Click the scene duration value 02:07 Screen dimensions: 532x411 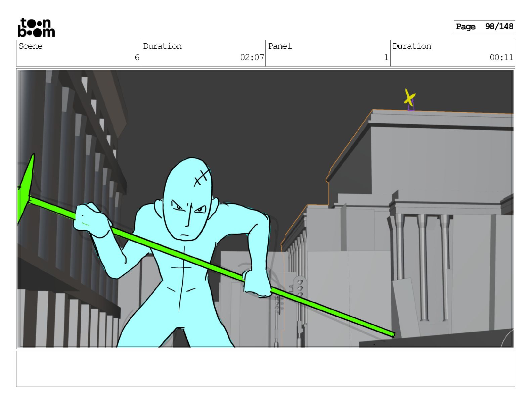point(252,57)
